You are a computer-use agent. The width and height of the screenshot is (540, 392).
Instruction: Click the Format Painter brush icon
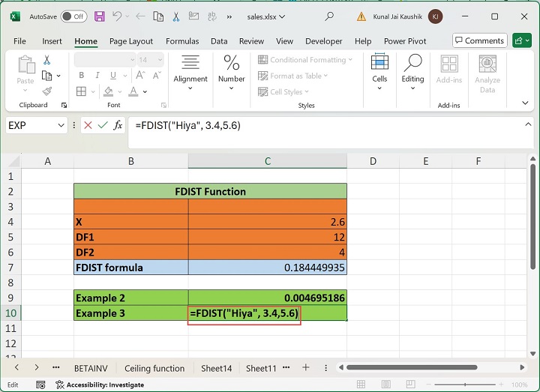47,91
